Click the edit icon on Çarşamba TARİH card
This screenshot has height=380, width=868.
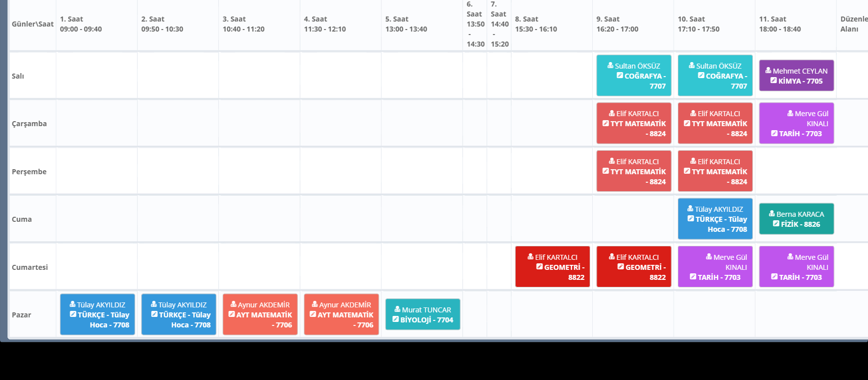pyautogui.click(x=774, y=134)
